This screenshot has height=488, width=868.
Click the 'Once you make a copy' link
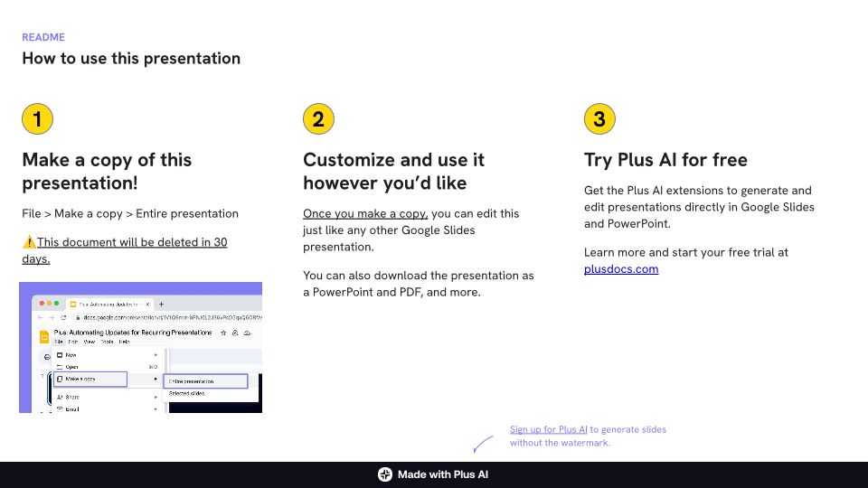tap(365, 214)
